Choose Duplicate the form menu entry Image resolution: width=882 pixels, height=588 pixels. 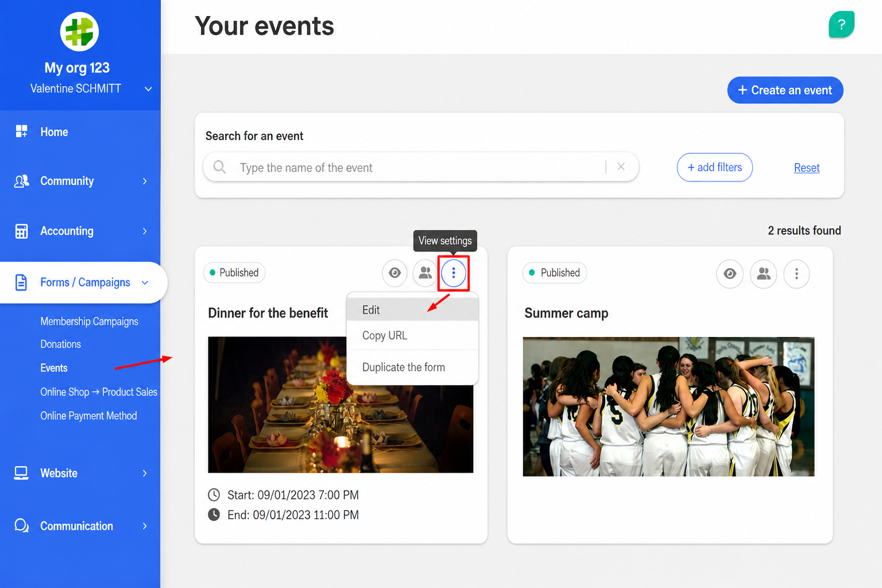coord(412,367)
